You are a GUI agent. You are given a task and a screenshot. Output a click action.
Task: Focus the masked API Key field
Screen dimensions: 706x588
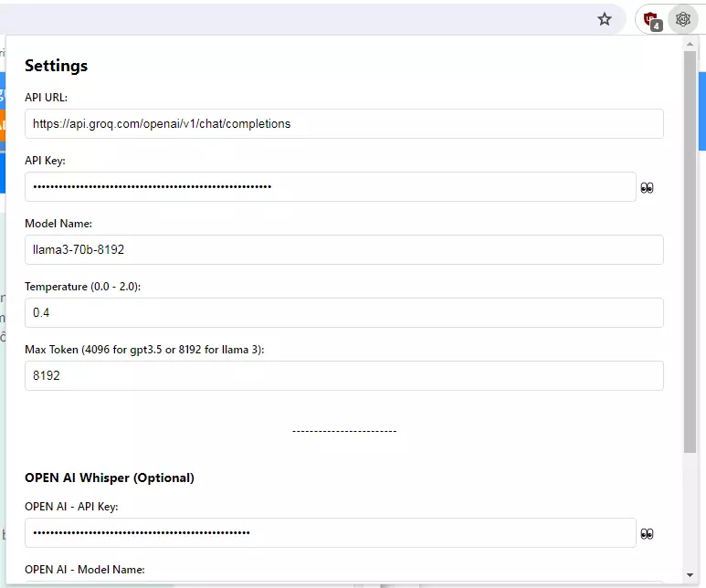click(x=331, y=186)
